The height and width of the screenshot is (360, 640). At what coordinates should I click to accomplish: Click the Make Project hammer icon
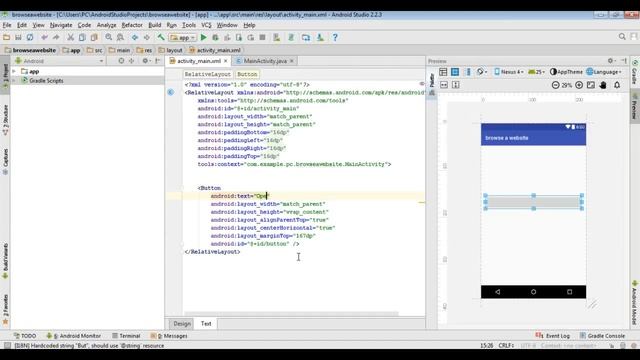point(161,38)
